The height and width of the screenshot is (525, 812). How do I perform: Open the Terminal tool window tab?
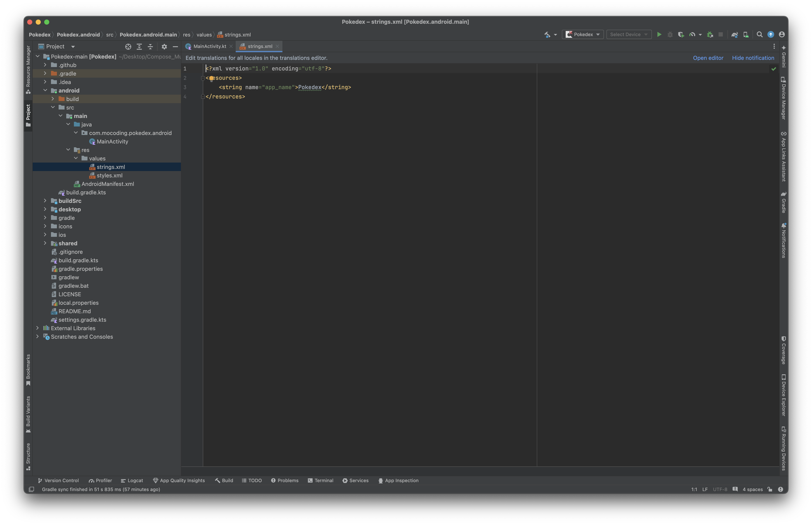320,480
